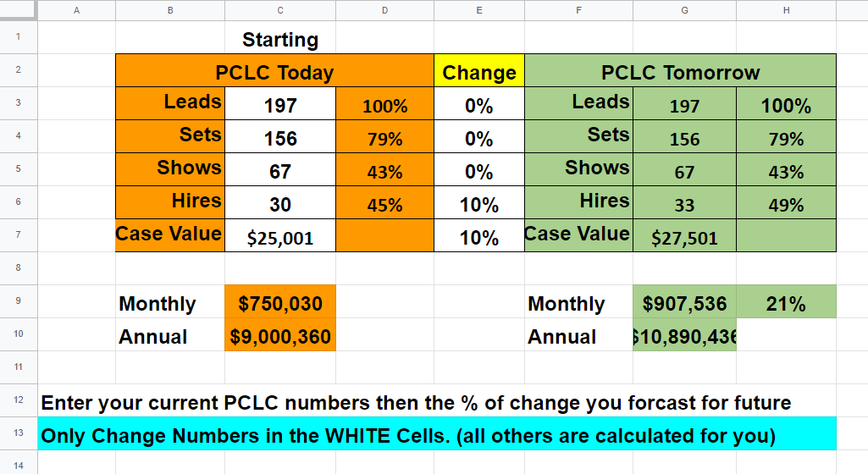Image resolution: width=868 pixels, height=474 pixels.
Task: Click the Hires value cell showing 30
Action: coord(280,204)
